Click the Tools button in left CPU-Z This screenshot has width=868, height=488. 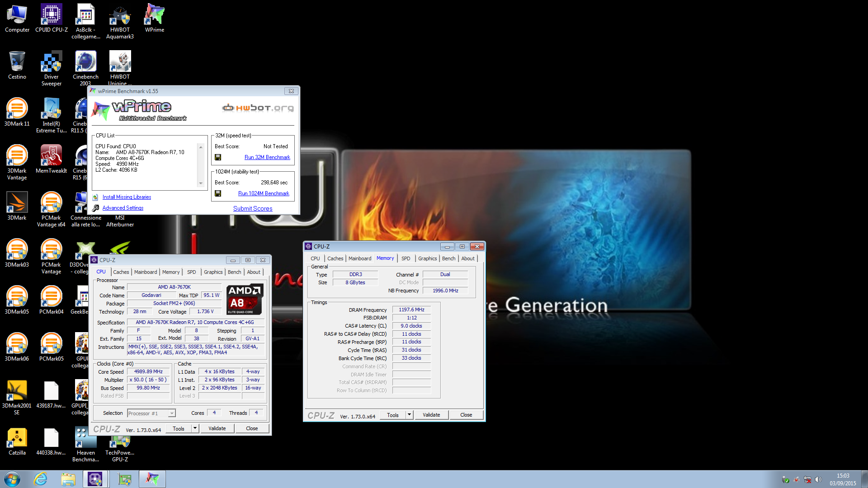pos(179,428)
